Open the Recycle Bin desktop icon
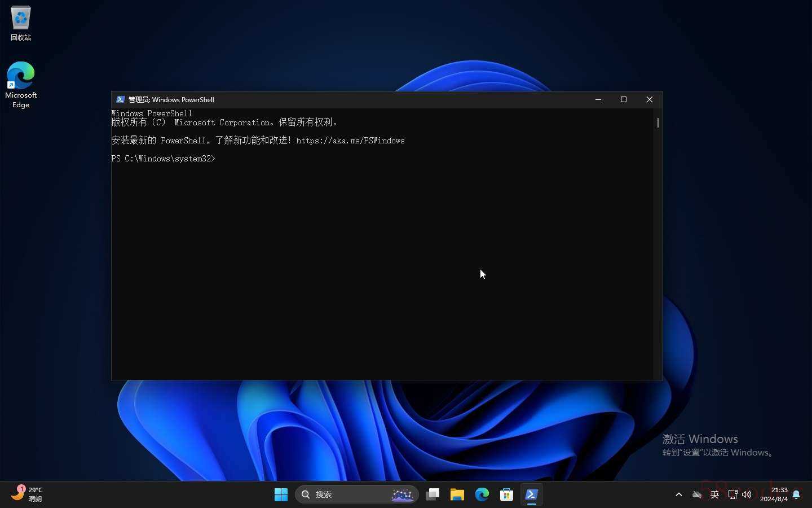Viewport: 812px width, 508px height. click(21, 23)
